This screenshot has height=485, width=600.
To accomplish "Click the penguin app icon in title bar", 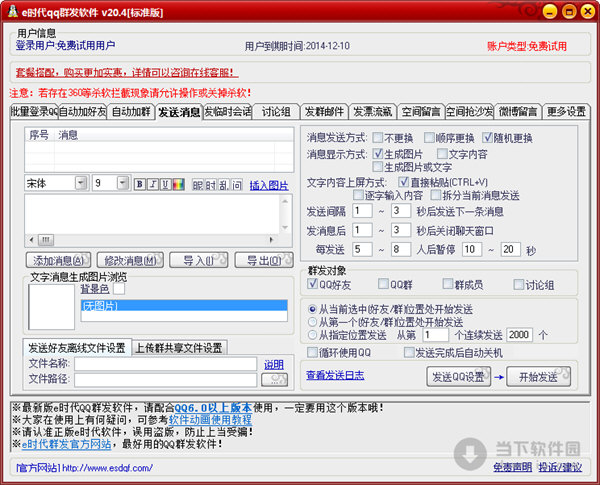I will tap(13, 11).
